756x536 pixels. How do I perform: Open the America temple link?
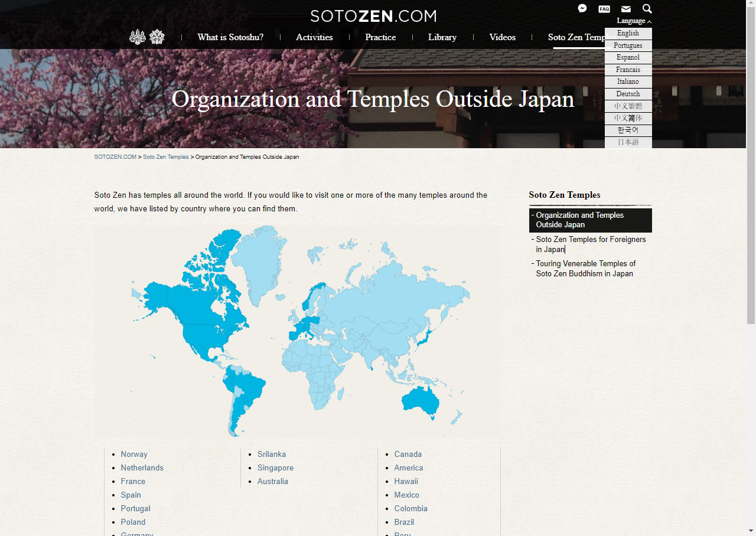coord(409,468)
